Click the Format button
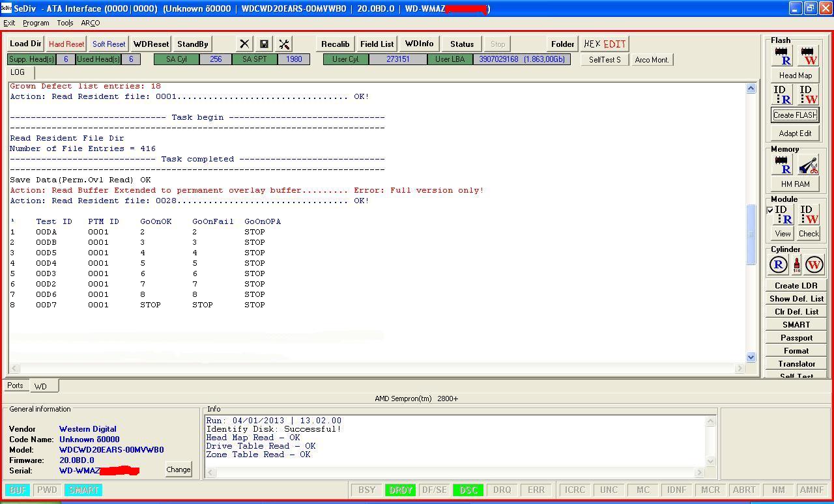 point(796,350)
